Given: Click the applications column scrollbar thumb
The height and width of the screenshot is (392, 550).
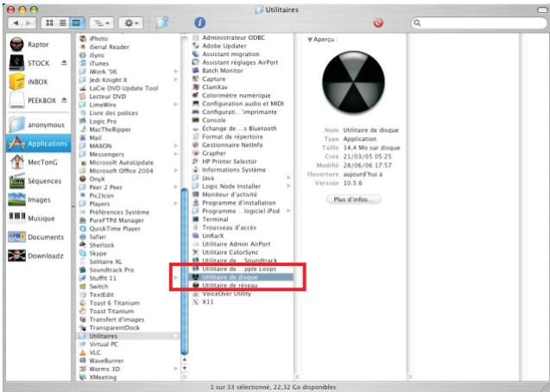Looking at the screenshot, I should click(185, 271).
